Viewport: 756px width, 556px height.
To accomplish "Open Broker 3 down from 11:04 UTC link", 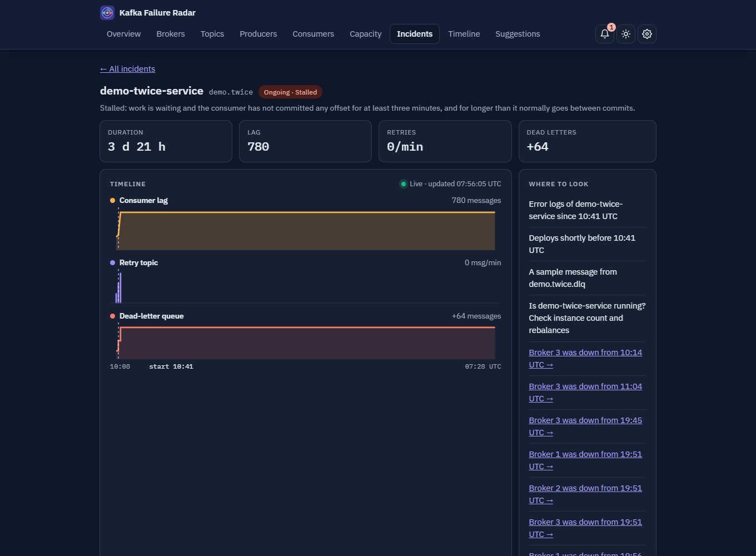I will (x=585, y=393).
